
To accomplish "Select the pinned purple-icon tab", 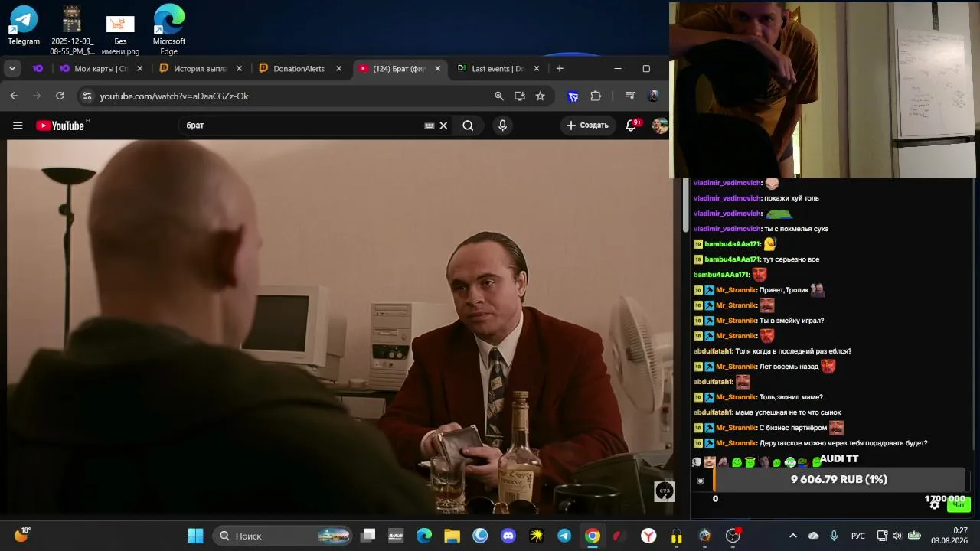I will [38, 69].
